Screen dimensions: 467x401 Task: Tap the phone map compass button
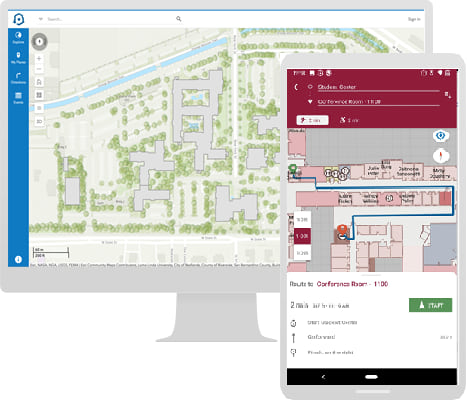[x=441, y=156]
